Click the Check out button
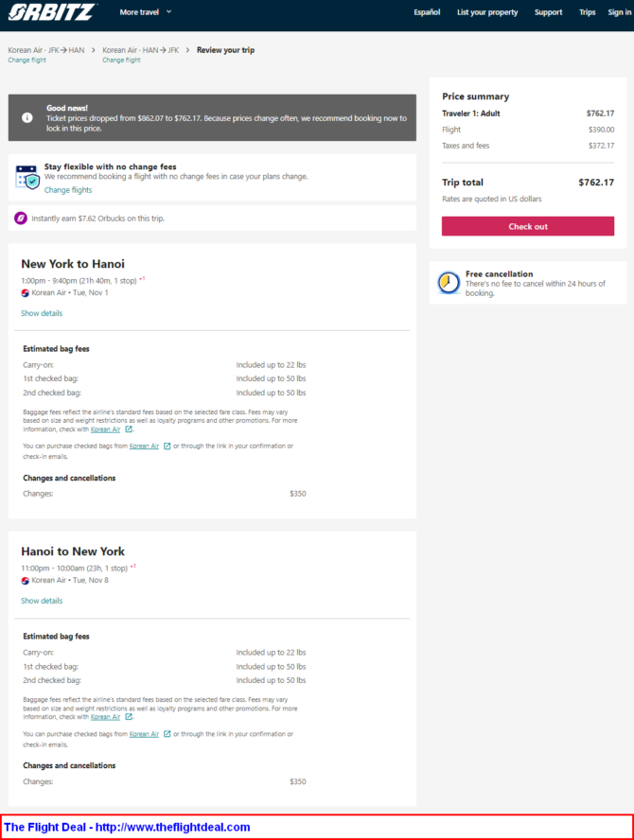 coord(528,226)
